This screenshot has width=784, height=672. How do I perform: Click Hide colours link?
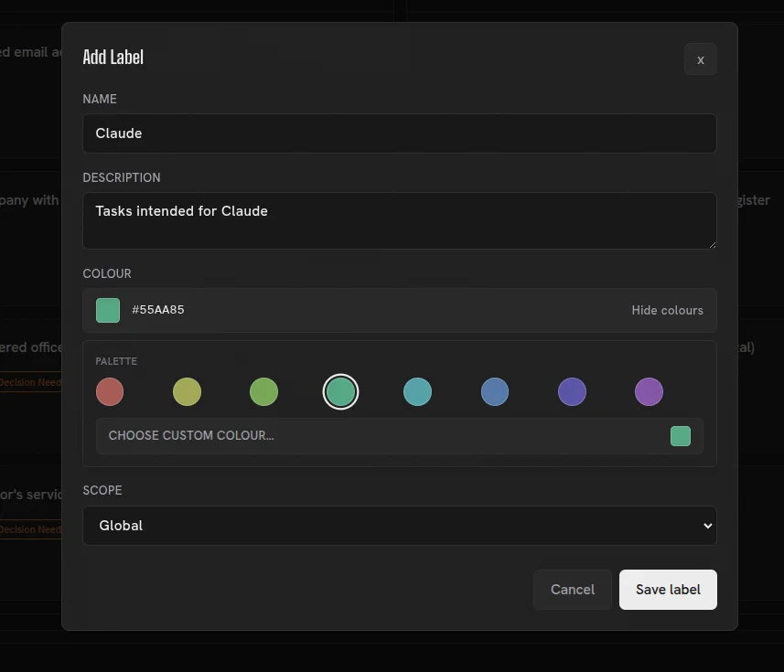667,310
